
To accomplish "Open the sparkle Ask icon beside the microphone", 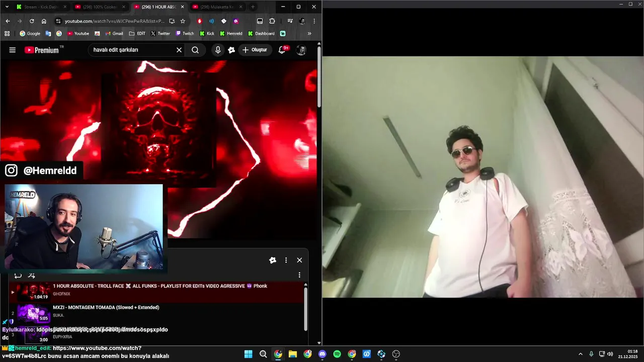I will click(x=231, y=50).
